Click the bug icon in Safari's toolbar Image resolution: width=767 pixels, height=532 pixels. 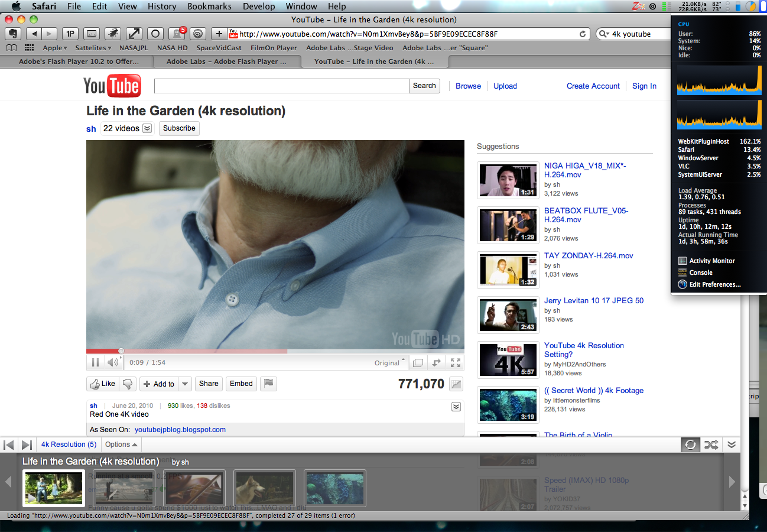coord(113,34)
